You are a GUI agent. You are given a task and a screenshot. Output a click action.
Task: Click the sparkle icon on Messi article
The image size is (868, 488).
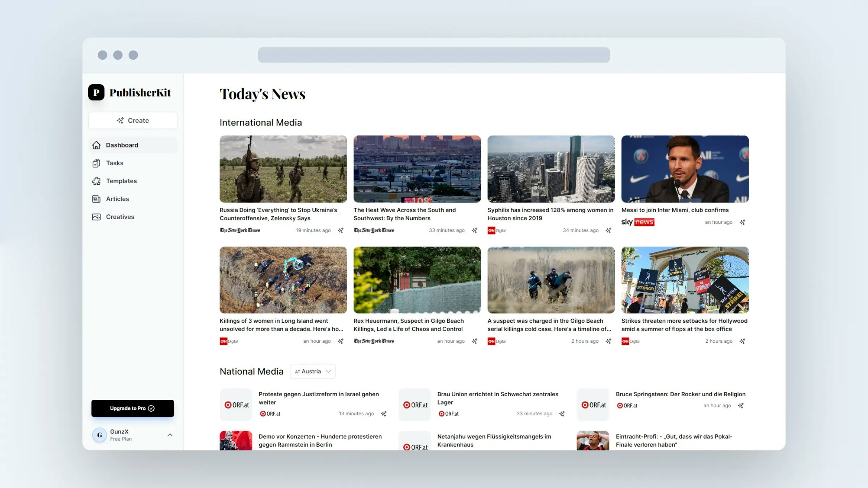(x=742, y=222)
